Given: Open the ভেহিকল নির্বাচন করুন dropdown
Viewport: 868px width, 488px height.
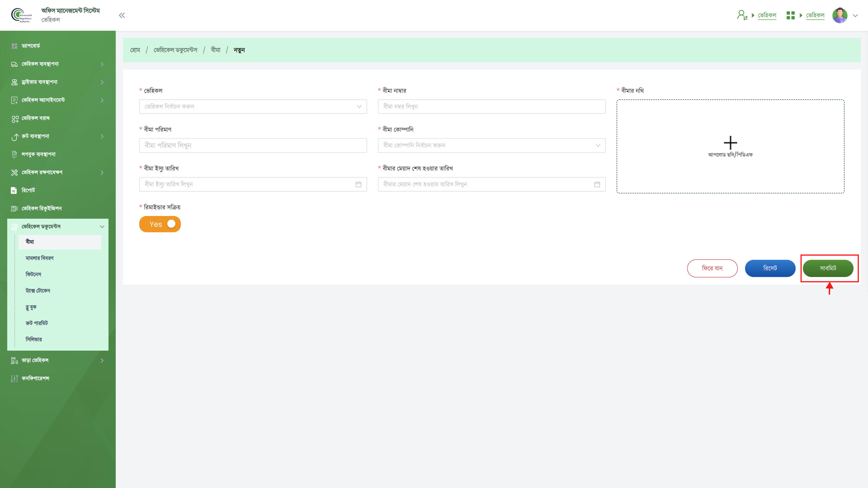Looking at the screenshot, I should (253, 106).
